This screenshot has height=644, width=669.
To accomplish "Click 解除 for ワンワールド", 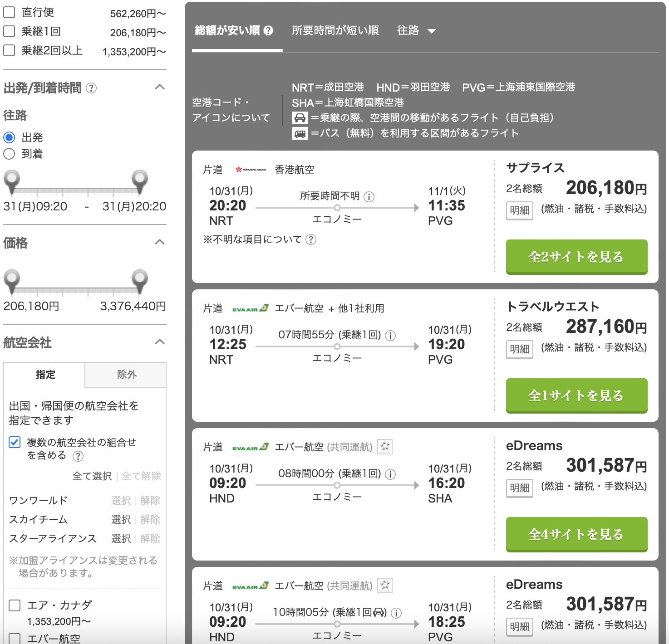I will [x=150, y=501].
